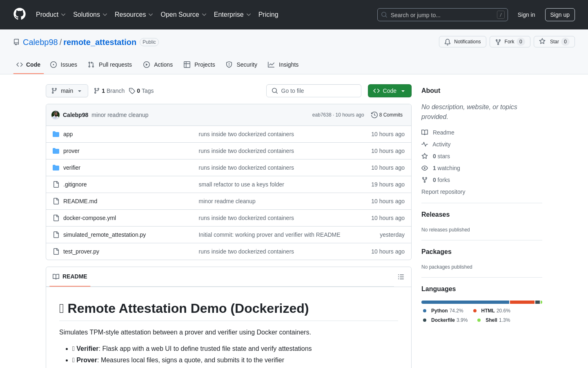Switch to the Pull requests tab
This screenshot has height=368, width=588.
click(x=110, y=65)
